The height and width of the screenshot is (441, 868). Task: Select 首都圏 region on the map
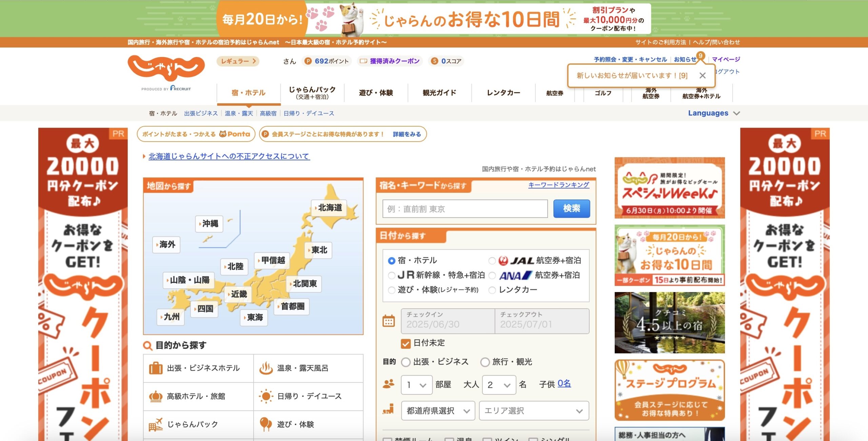[x=292, y=306]
